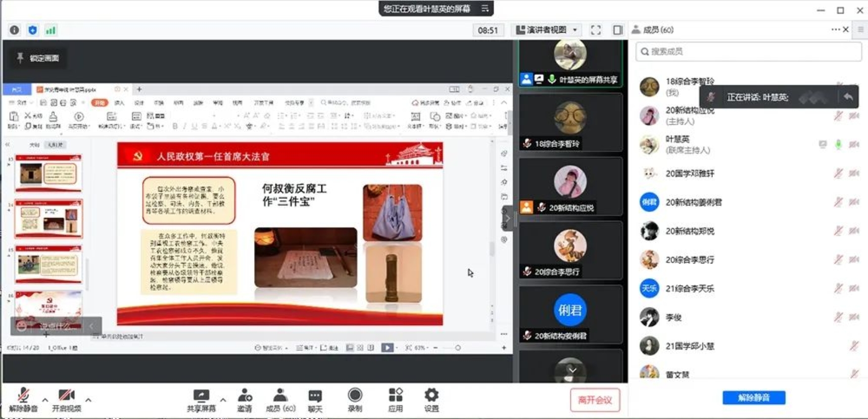Toggle microphone icon for 20新结构姜俐君
Image resolution: width=868 pixels, height=419 pixels.
pos(838,202)
